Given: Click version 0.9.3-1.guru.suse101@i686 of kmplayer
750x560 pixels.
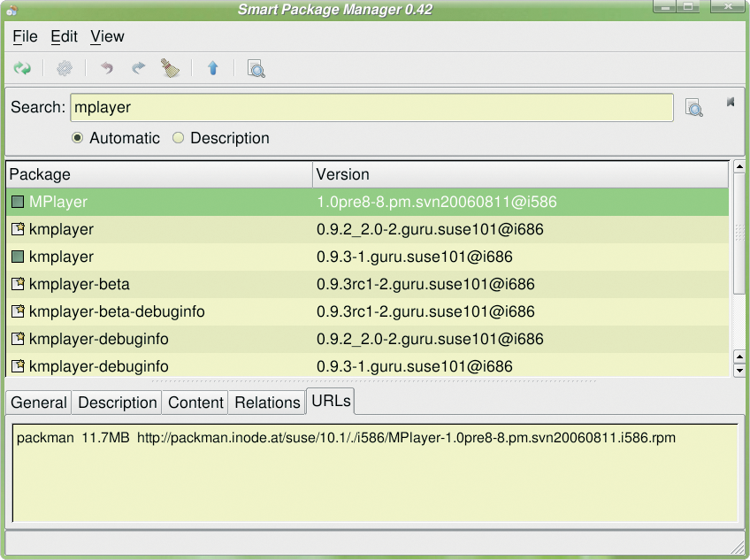Looking at the screenshot, I should pyautogui.click(x=414, y=257).
